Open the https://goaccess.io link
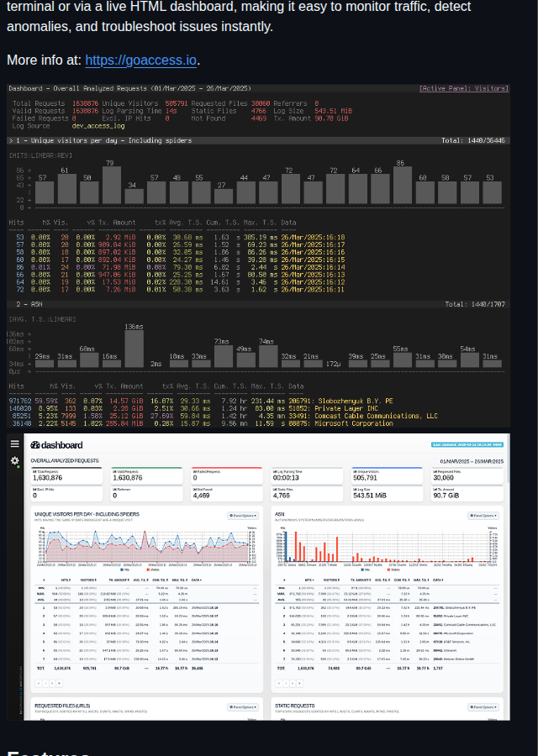The width and height of the screenshot is (538, 756). [x=140, y=60]
